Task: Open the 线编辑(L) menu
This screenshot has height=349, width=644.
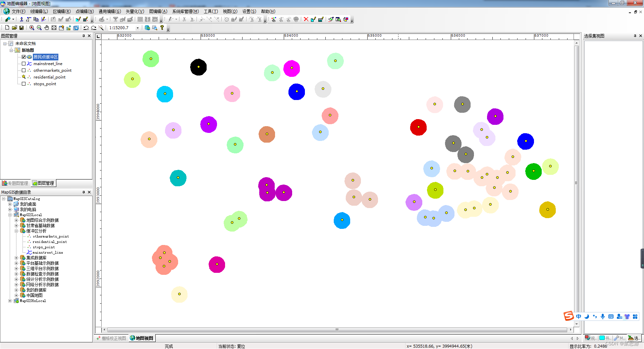Action: click(x=39, y=11)
